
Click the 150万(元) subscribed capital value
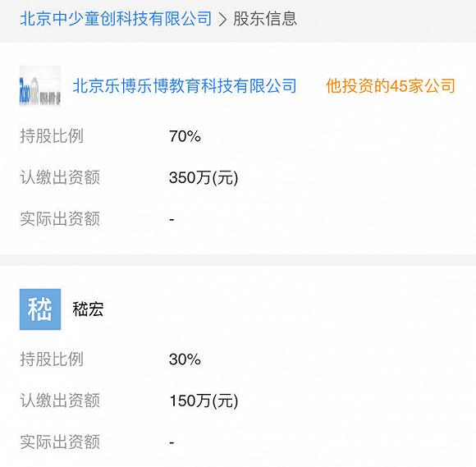click(x=204, y=401)
